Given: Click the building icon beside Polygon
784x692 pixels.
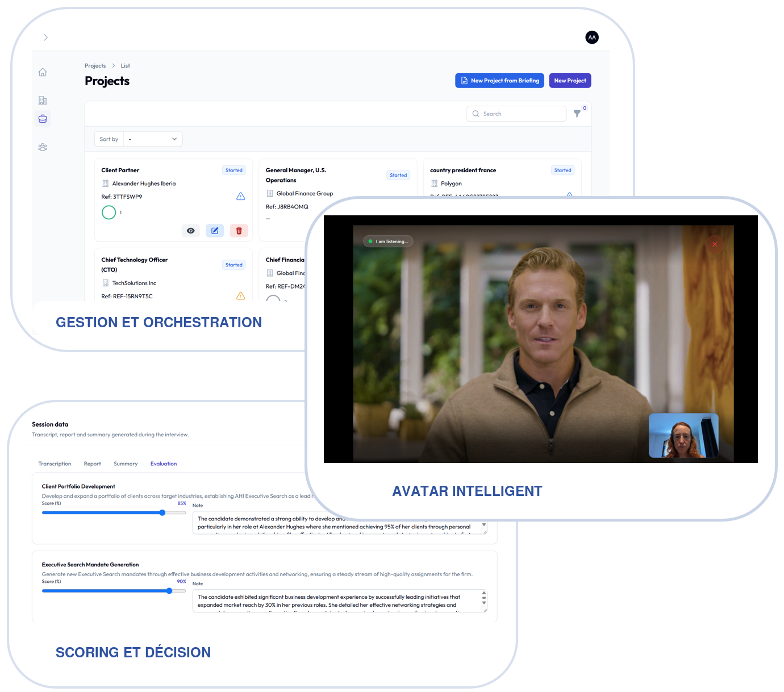Looking at the screenshot, I should [434, 184].
